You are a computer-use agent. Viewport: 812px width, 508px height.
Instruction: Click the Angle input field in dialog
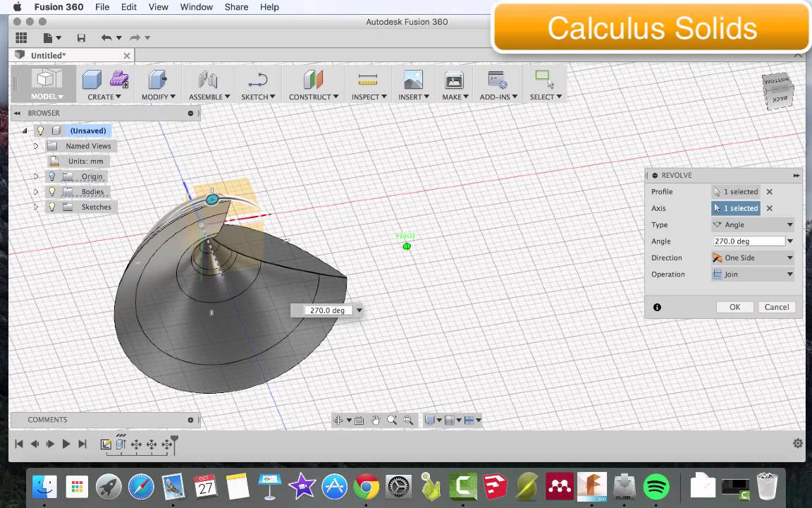(749, 241)
